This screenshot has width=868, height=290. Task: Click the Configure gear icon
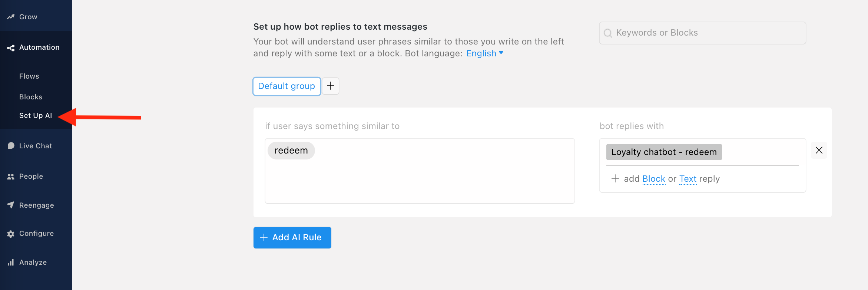[x=11, y=234]
